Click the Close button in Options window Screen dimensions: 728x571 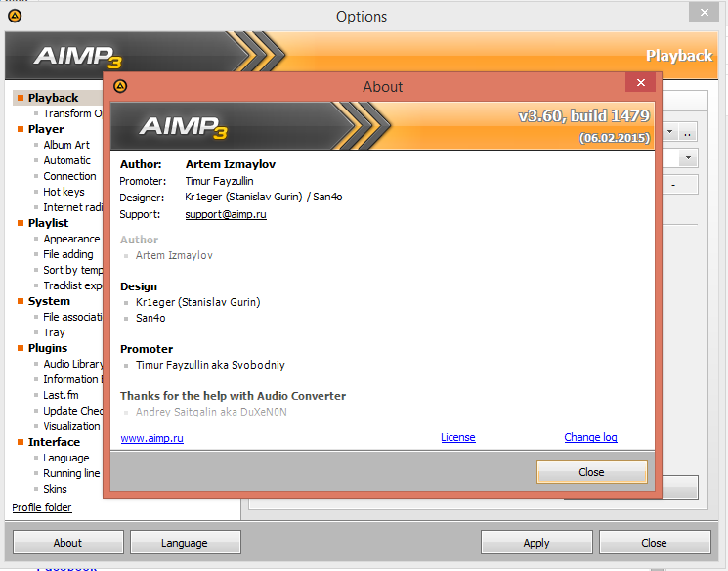pos(654,543)
